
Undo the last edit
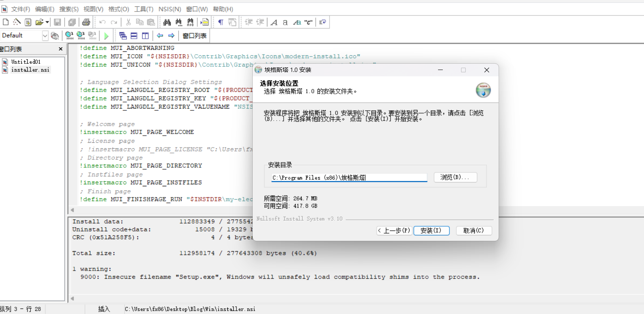point(103,22)
